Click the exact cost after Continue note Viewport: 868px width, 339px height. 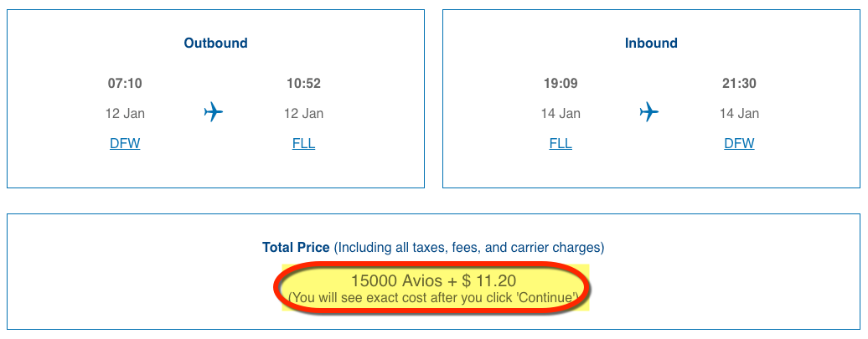pos(433,297)
